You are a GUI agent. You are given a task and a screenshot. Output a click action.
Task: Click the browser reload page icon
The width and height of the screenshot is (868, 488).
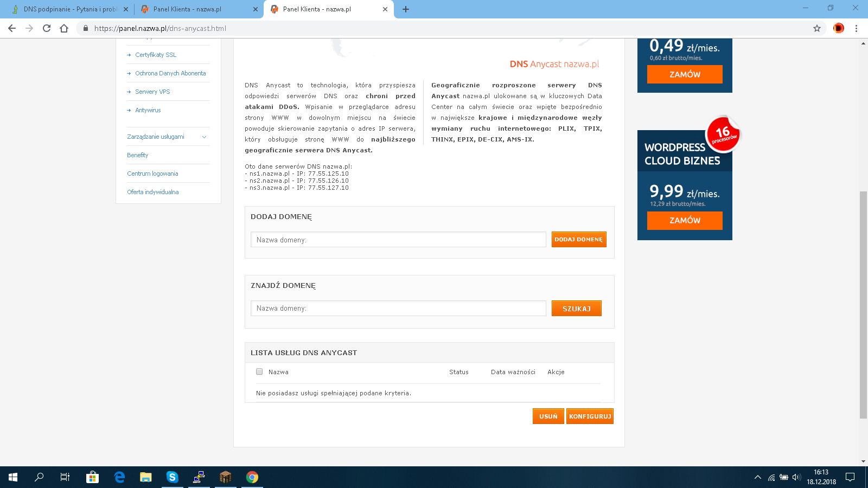click(47, 28)
